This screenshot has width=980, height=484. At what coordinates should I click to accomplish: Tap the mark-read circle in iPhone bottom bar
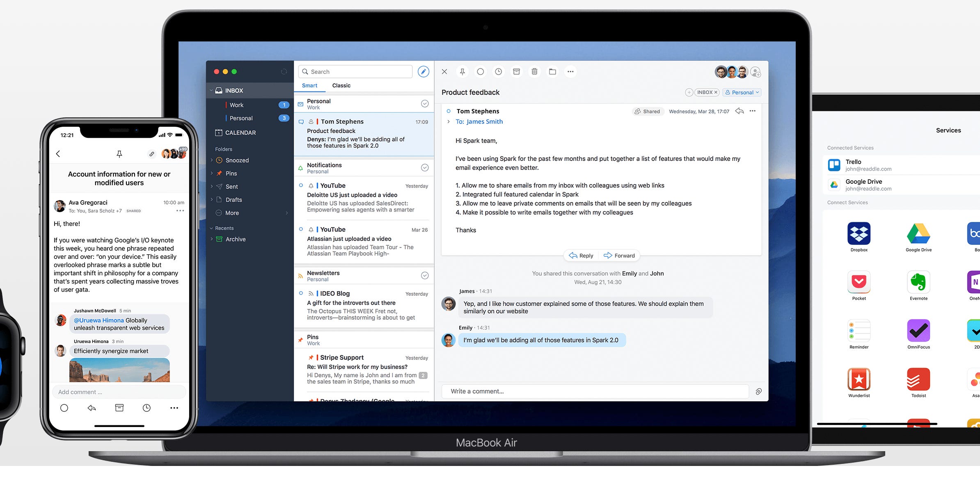coord(64,408)
